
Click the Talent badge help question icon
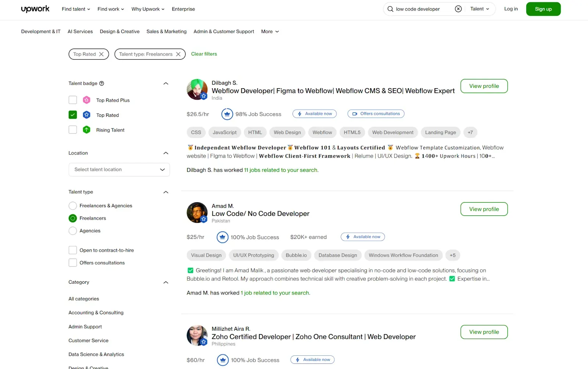[102, 83]
